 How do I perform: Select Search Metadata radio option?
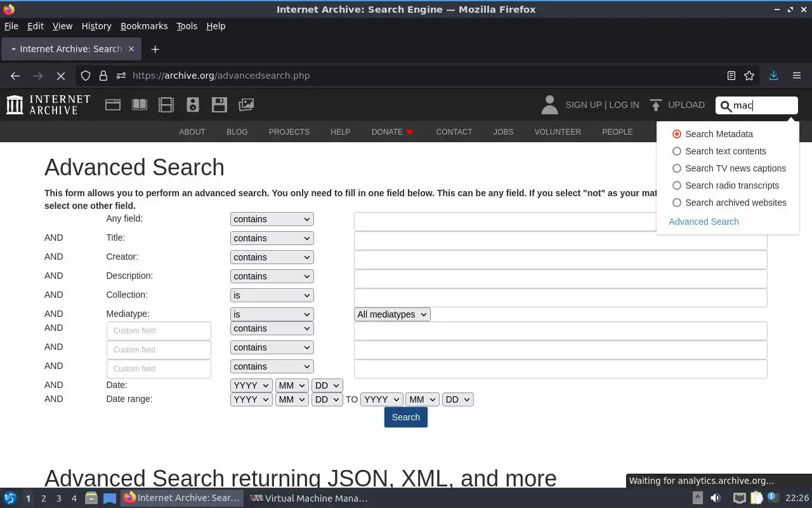pyautogui.click(x=677, y=134)
